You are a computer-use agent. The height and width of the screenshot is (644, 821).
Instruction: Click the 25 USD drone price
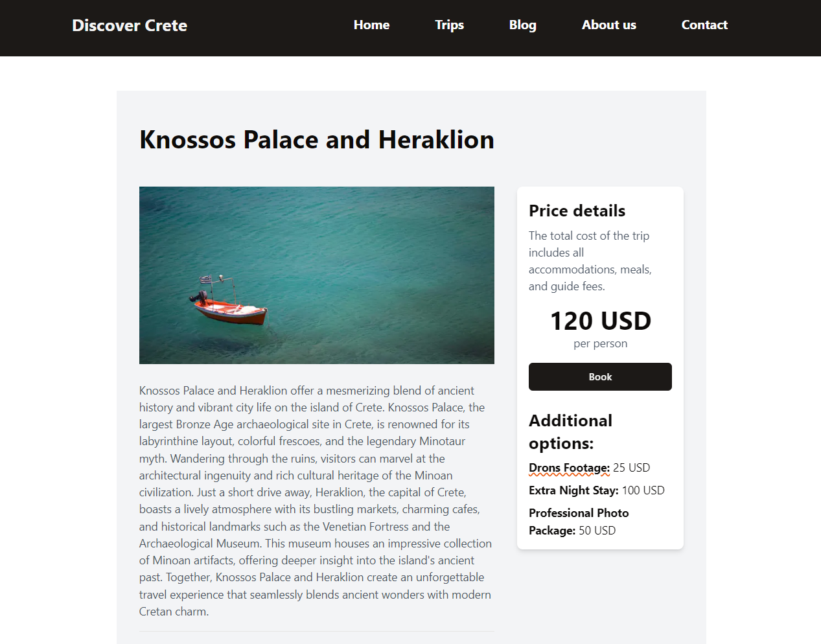[631, 468]
